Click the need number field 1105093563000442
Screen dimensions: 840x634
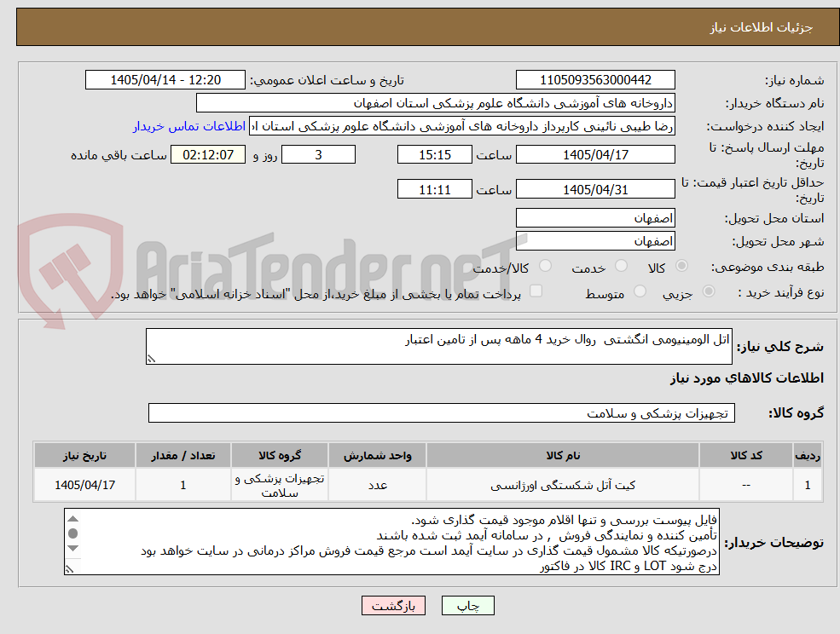(595, 80)
